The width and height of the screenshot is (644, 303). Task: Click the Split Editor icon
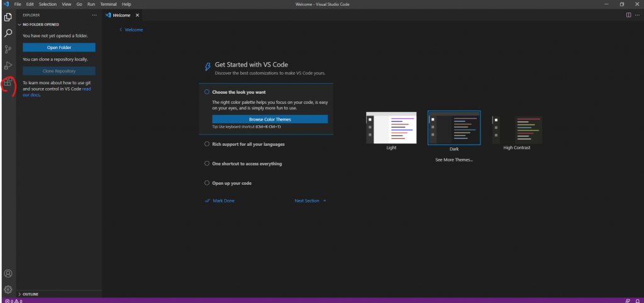[628, 15]
